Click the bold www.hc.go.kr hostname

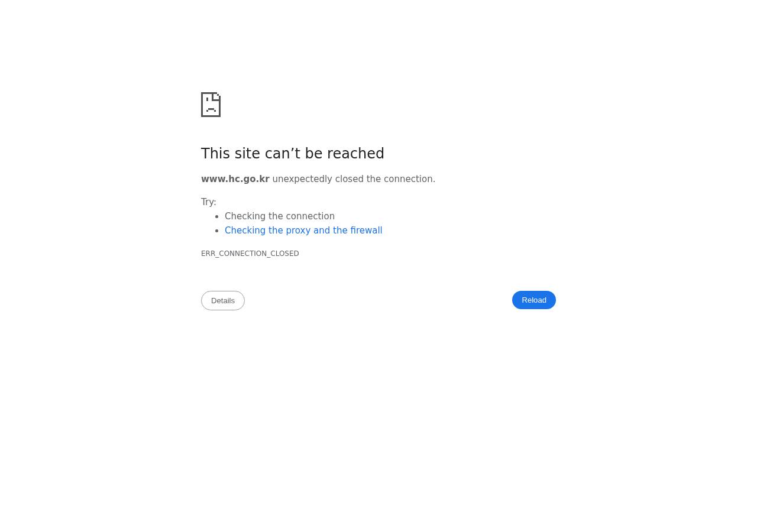tap(235, 179)
